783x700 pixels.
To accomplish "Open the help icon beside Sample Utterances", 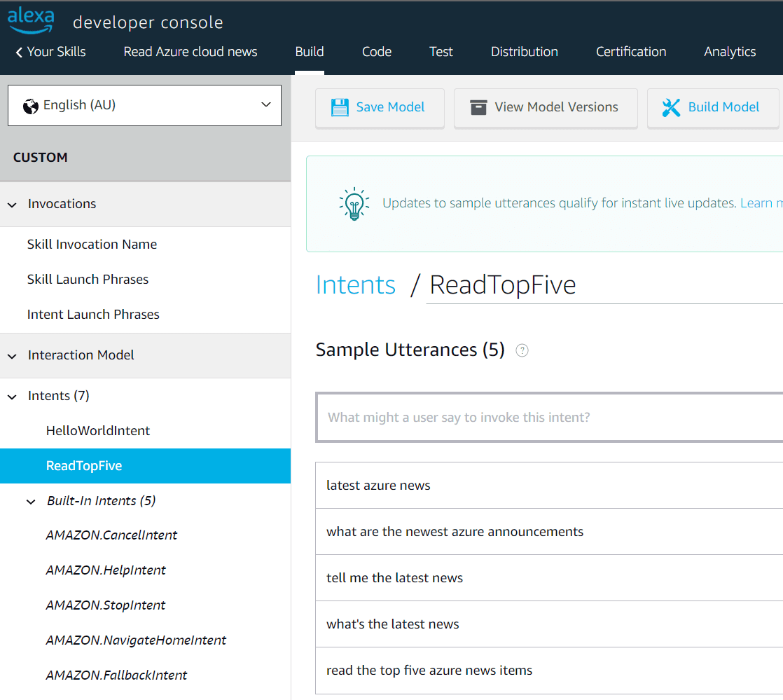I will click(522, 351).
